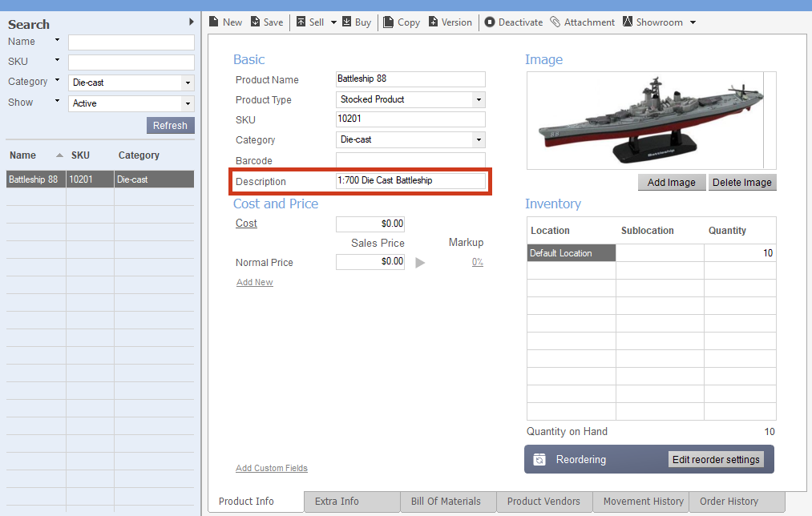Click the battleship product image
Viewport: 812px width, 516px height.
click(650, 120)
